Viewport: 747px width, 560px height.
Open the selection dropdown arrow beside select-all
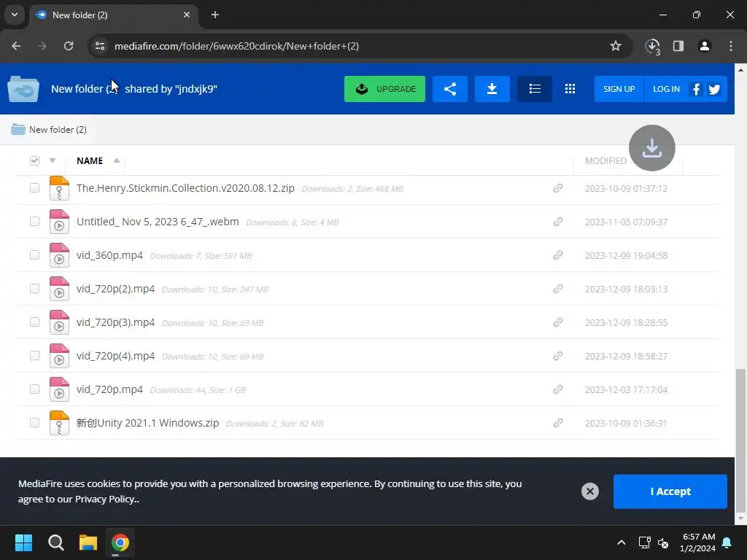(x=53, y=161)
